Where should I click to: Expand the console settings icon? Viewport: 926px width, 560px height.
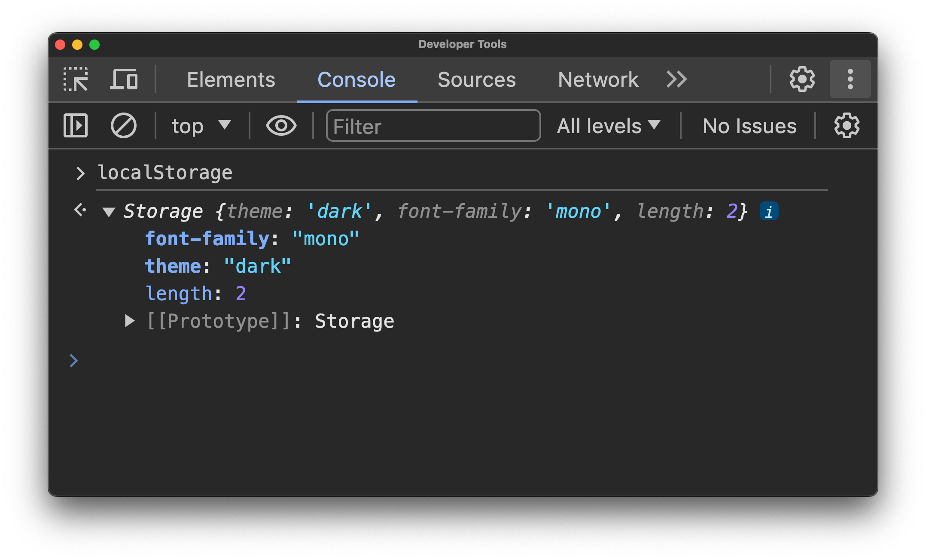(847, 126)
